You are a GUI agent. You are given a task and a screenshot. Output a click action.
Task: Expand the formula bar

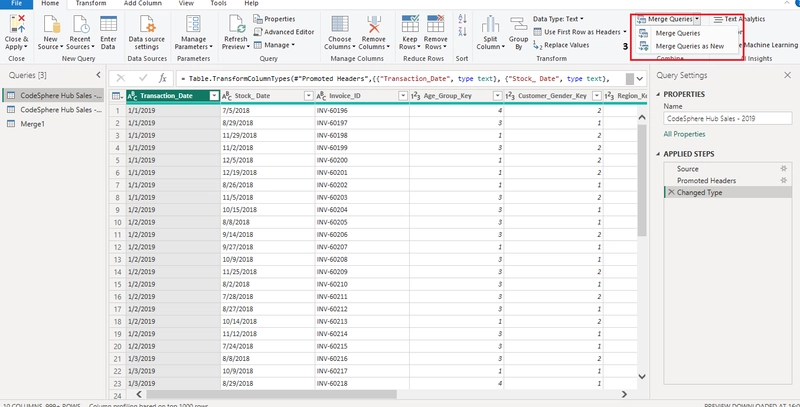coord(639,79)
